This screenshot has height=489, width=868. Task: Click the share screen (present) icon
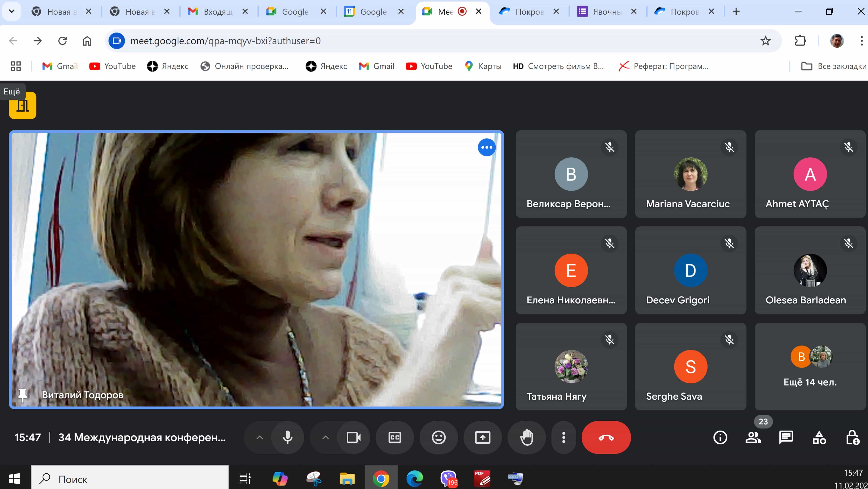pos(483,437)
